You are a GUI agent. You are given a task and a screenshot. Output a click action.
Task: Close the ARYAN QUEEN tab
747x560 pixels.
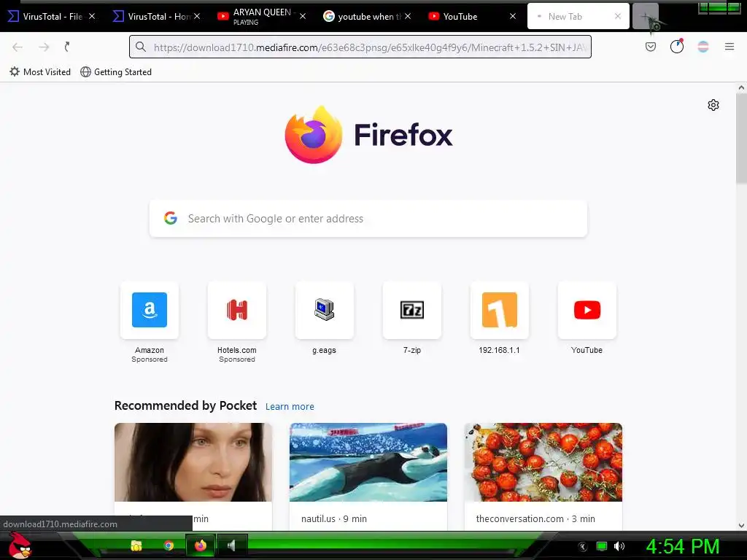click(x=303, y=16)
